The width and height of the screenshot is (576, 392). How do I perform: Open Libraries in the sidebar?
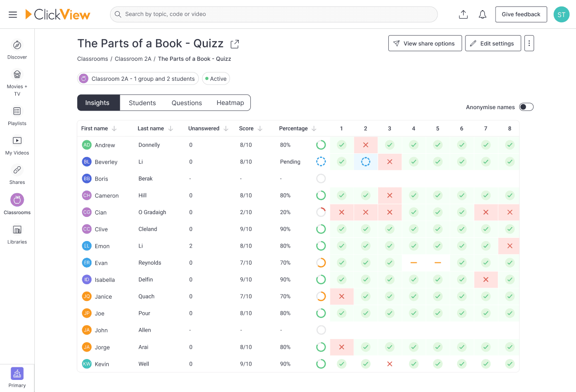click(x=17, y=234)
